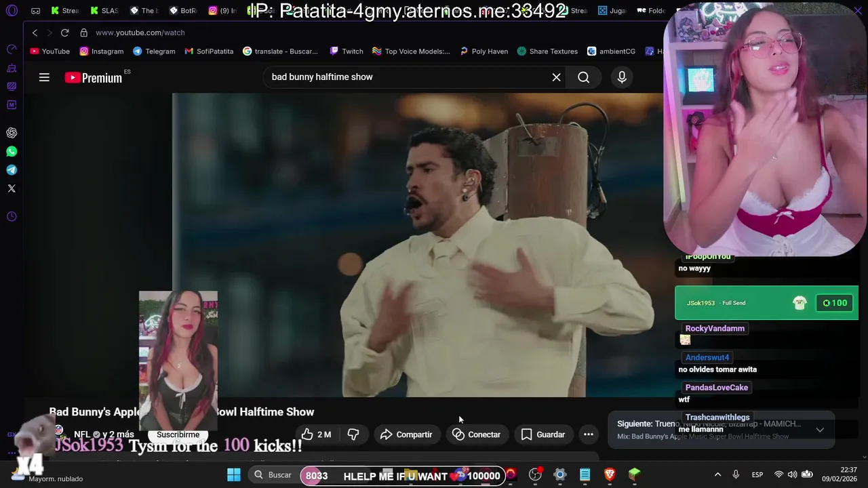Viewport: 868px width, 488px height.
Task: Go back with the browser back arrow
Action: tap(35, 33)
